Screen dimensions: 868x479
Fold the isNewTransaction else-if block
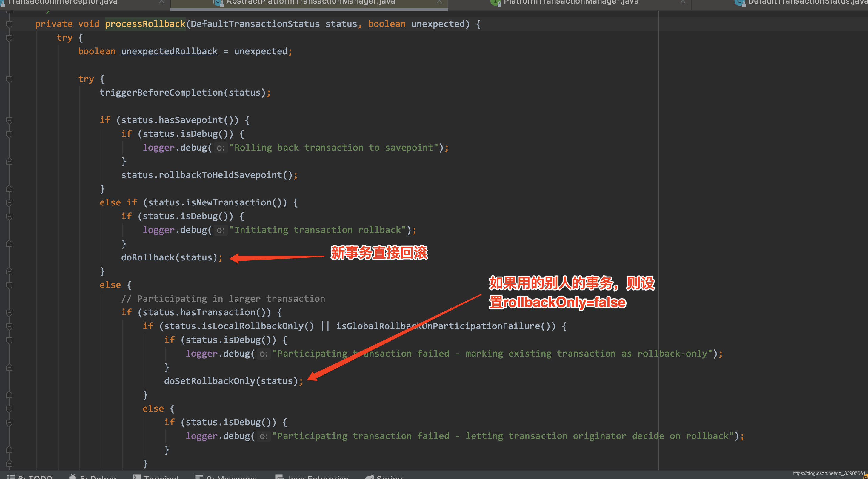[x=10, y=202]
